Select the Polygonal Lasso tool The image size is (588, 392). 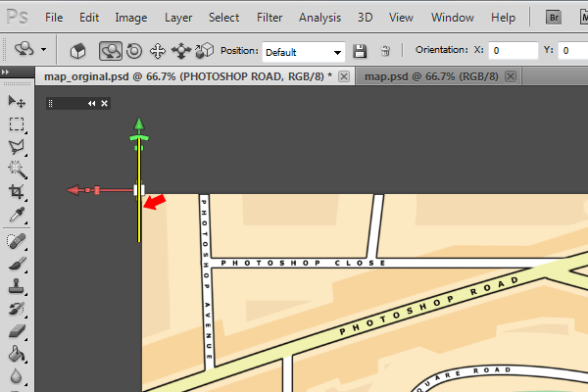point(17,147)
